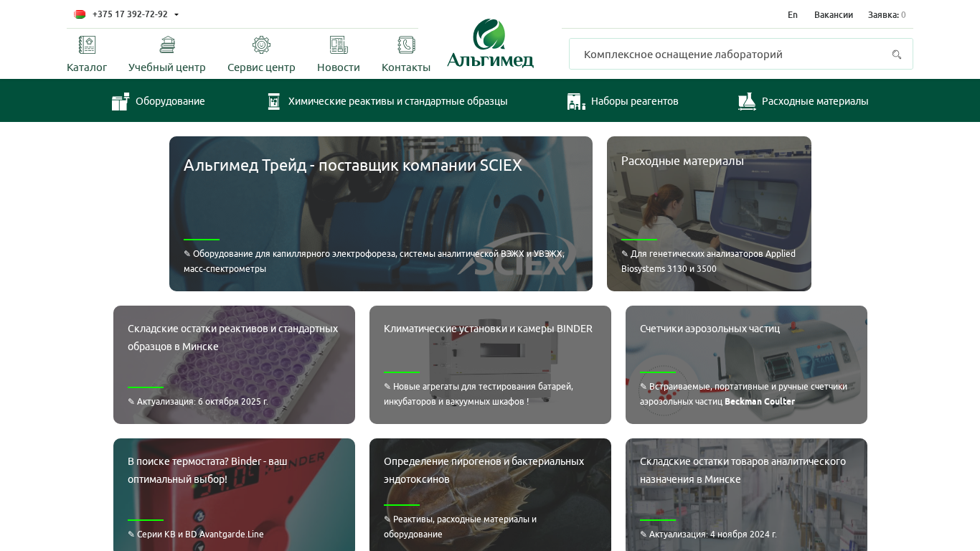Open the Наборы реагентов category

click(x=635, y=101)
